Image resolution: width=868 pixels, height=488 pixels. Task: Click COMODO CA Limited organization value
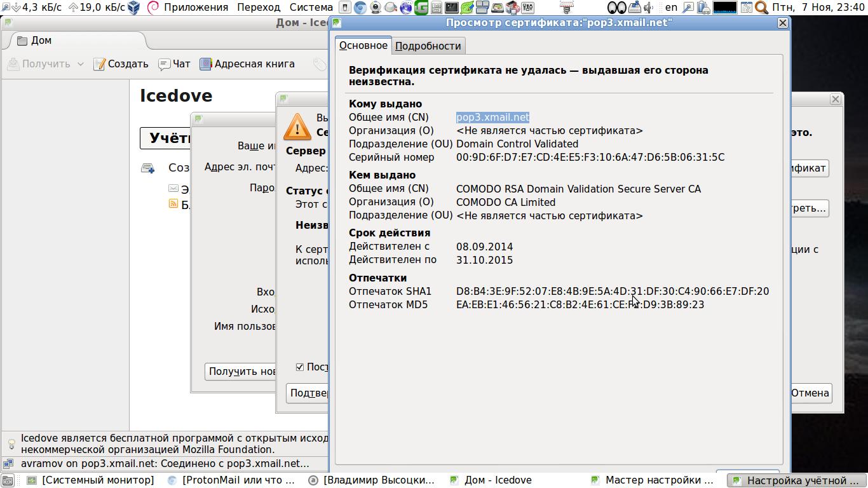pos(506,202)
